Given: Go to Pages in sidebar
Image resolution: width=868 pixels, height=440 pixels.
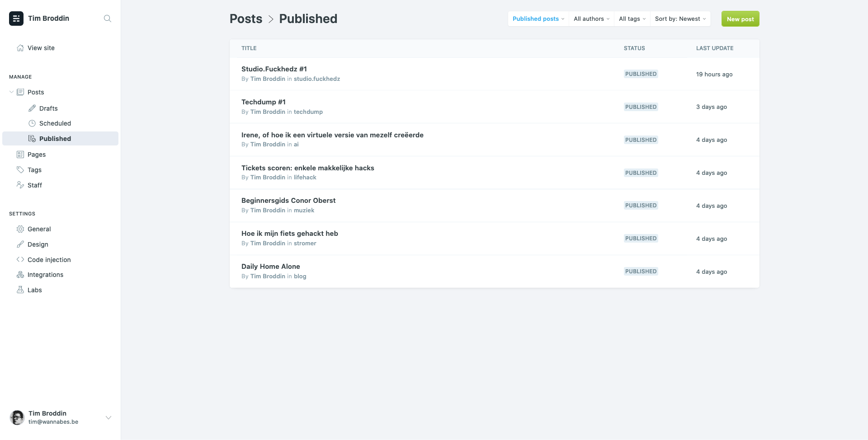Looking at the screenshot, I should 37,154.
